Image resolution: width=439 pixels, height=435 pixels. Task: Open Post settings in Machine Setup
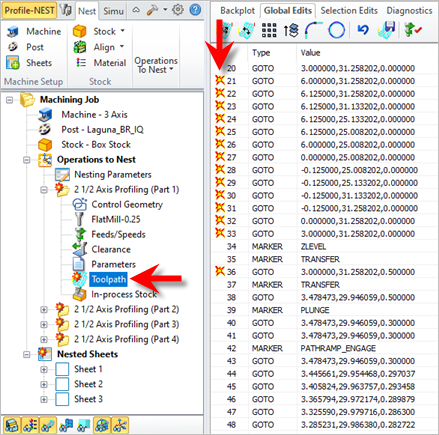point(26,47)
